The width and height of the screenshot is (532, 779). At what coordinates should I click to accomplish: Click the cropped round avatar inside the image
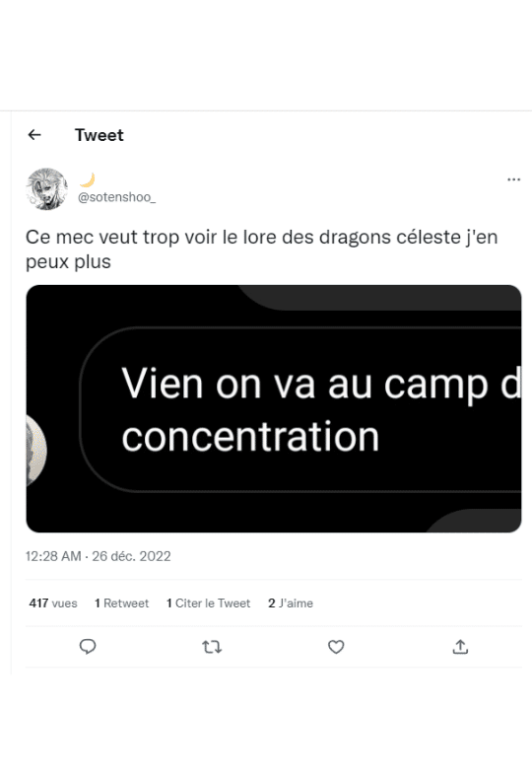coord(36,450)
